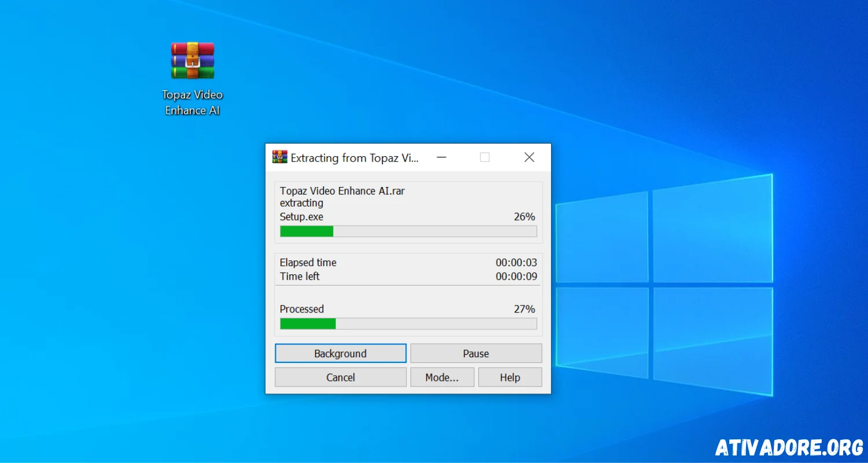The width and height of the screenshot is (868, 463).
Task: Click the 'extracting' status text
Action: click(302, 203)
